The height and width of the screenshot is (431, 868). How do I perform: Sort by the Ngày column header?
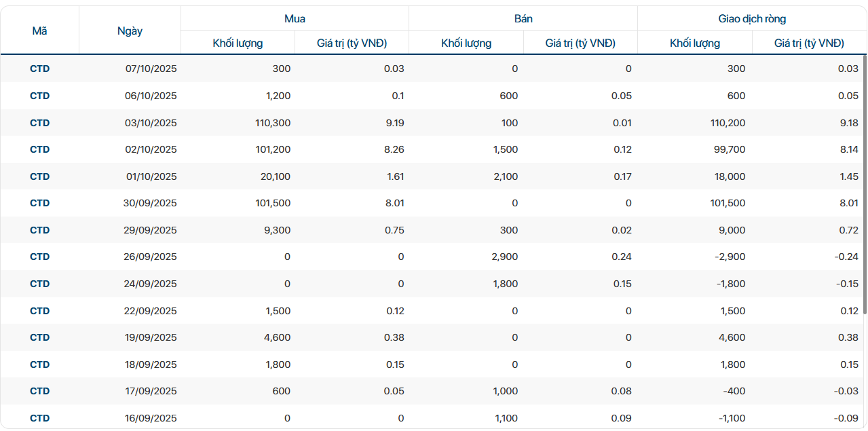(130, 31)
